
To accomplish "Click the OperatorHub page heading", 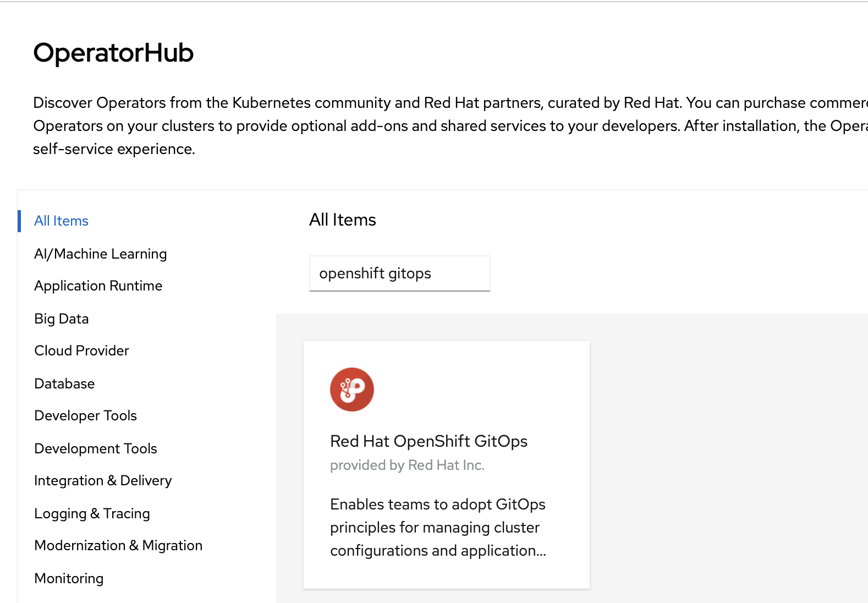I will tap(113, 53).
